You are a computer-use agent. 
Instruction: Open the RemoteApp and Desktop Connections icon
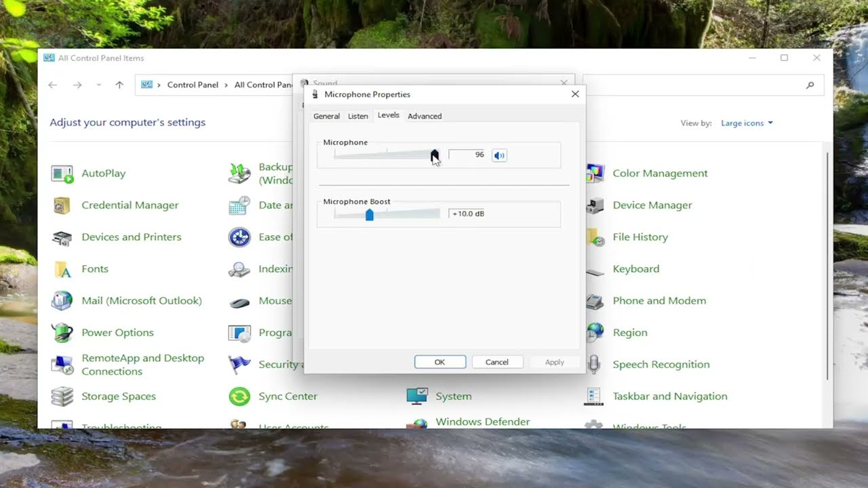[62, 365]
